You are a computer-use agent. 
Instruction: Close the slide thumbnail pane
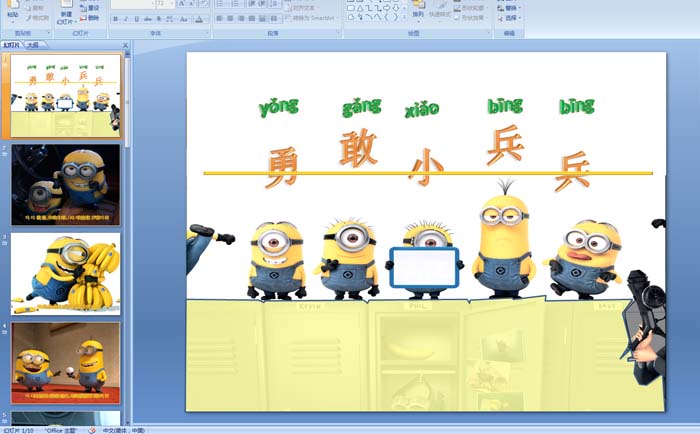tap(125, 45)
